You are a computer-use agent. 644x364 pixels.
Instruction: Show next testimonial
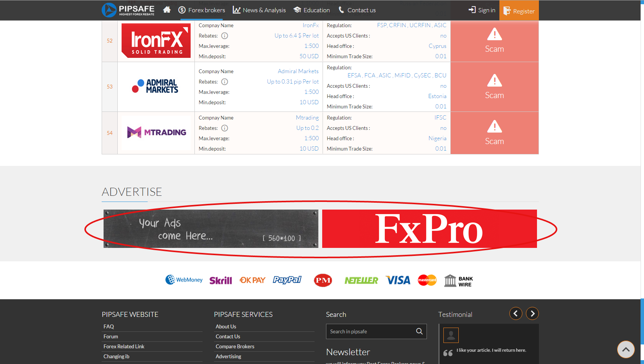click(532, 313)
